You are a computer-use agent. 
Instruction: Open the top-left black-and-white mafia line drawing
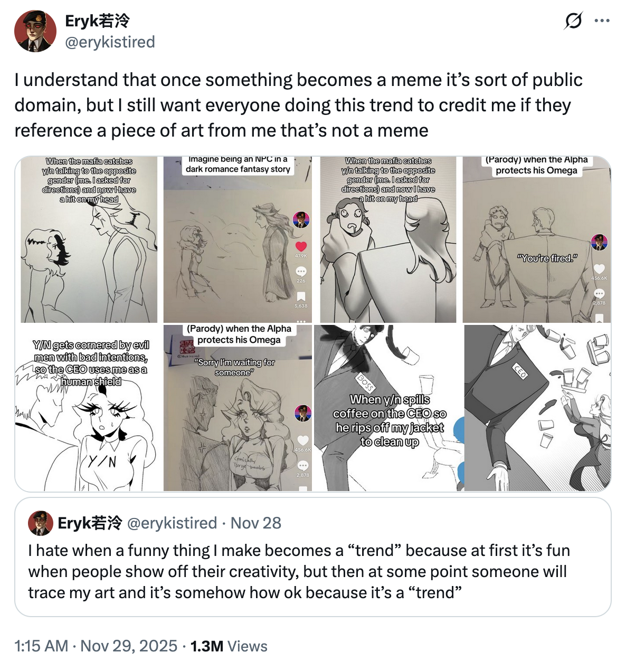coord(89,248)
